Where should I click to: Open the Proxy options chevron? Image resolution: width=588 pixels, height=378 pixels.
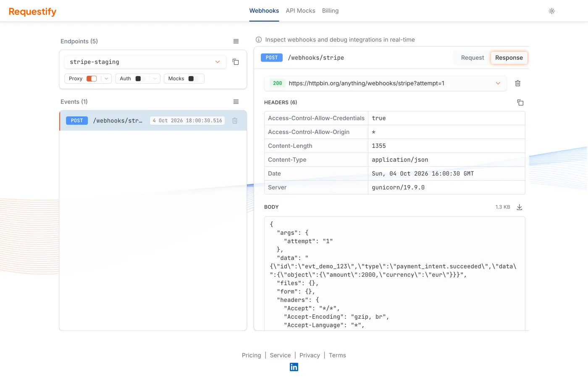point(106,79)
